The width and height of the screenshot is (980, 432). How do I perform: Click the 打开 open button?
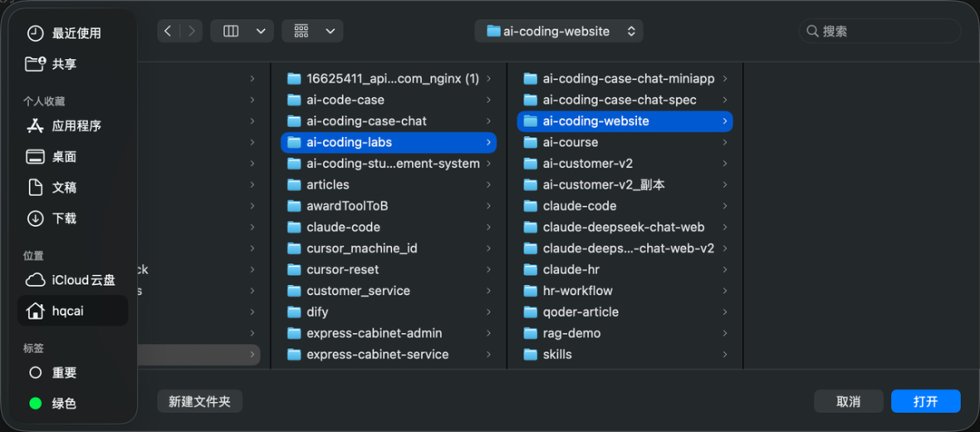926,401
